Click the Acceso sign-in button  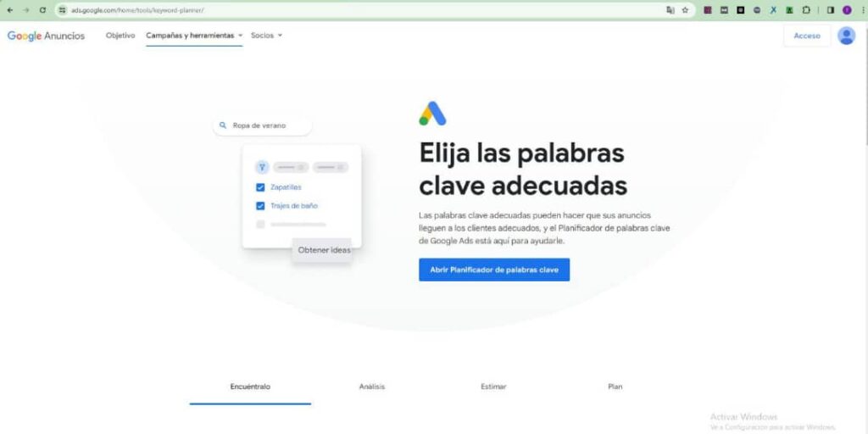[x=807, y=36]
